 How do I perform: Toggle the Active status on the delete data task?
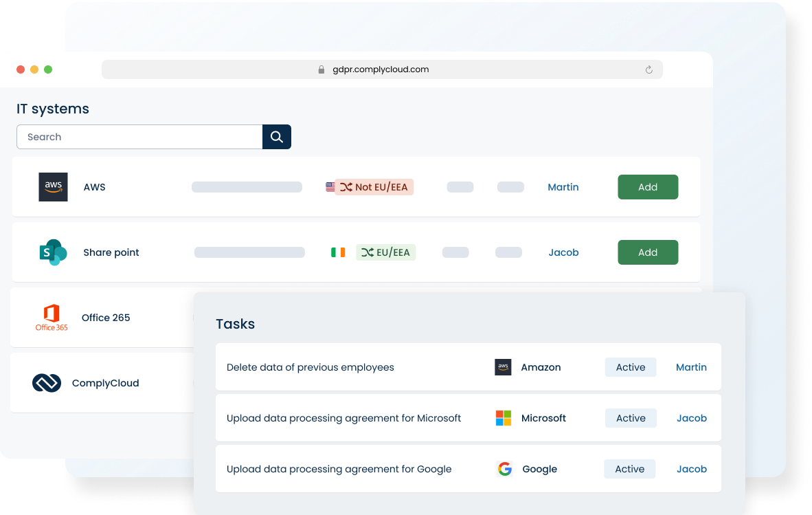(630, 366)
